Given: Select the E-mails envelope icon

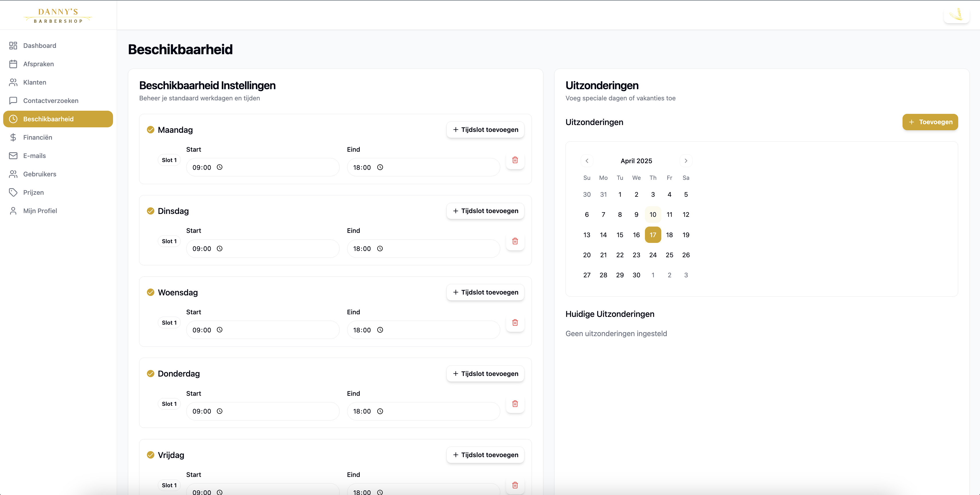Looking at the screenshot, I should click(13, 155).
